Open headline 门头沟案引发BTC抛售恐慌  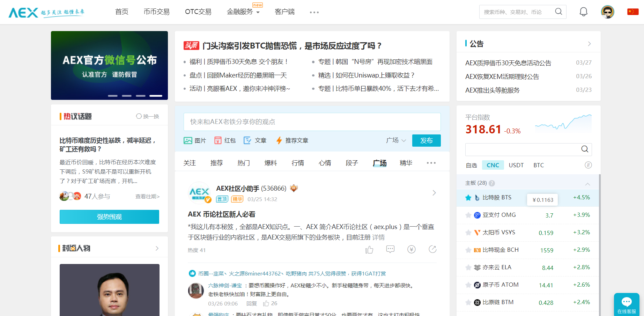(292, 46)
